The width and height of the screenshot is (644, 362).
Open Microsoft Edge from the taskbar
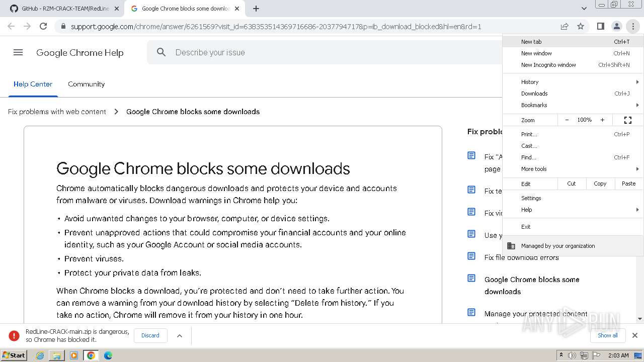108,355
